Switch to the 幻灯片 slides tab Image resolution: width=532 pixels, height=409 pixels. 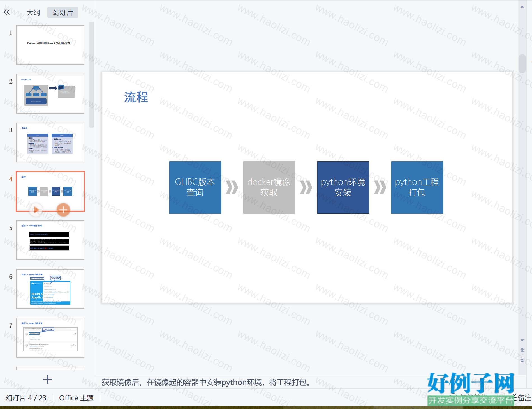[63, 13]
